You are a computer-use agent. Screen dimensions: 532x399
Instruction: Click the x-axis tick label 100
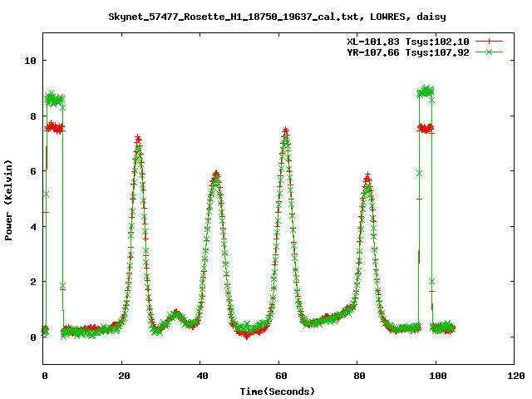(438, 376)
